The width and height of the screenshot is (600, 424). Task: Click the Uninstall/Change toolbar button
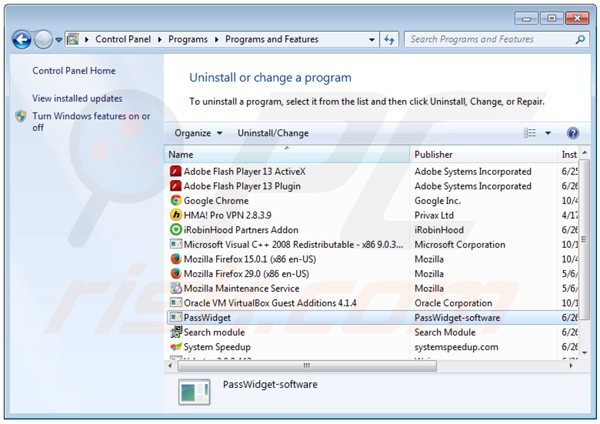click(273, 133)
